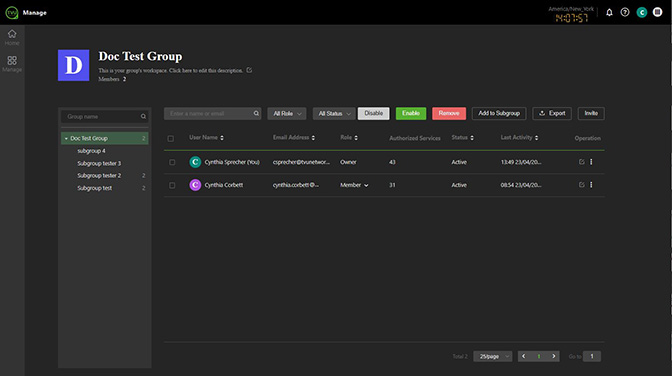Click Cynthia Sprecher's avatar

pyautogui.click(x=195, y=162)
